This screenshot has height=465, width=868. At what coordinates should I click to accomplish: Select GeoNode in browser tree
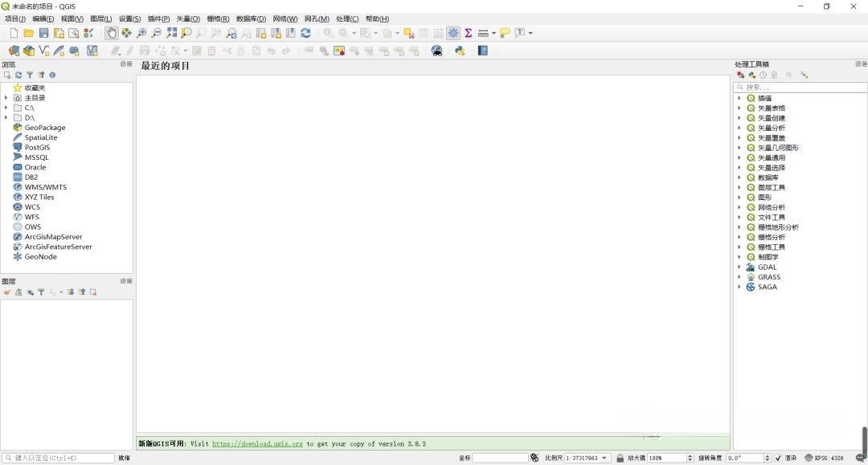[x=40, y=257]
